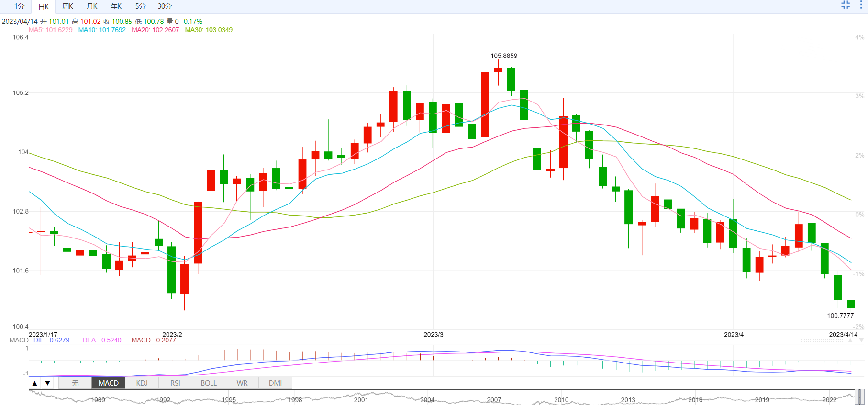Show the DMI indicator
The width and height of the screenshot is (868, 420).
point(275,383)
